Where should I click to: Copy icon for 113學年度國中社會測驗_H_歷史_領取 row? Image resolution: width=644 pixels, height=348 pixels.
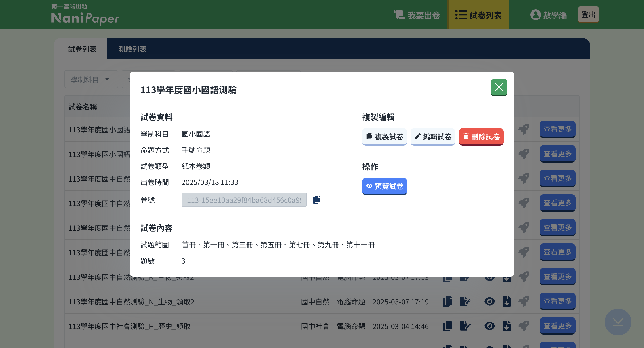[x=448, y=326]
